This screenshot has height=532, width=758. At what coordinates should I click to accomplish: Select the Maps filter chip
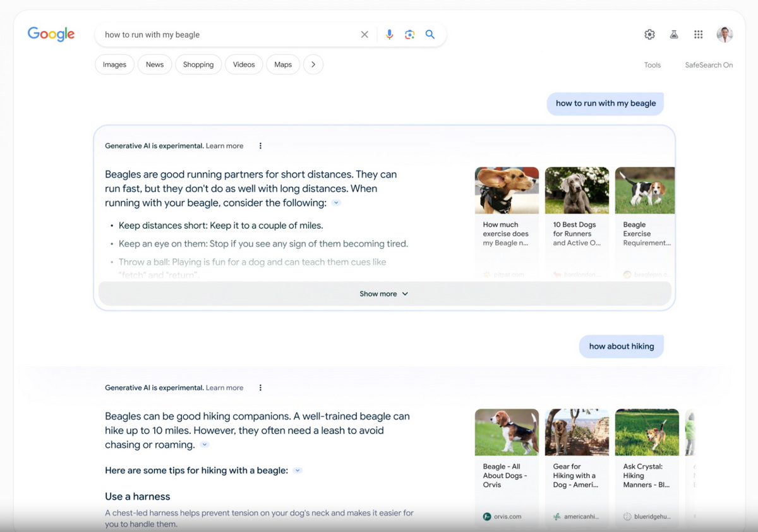pos(283,64)
